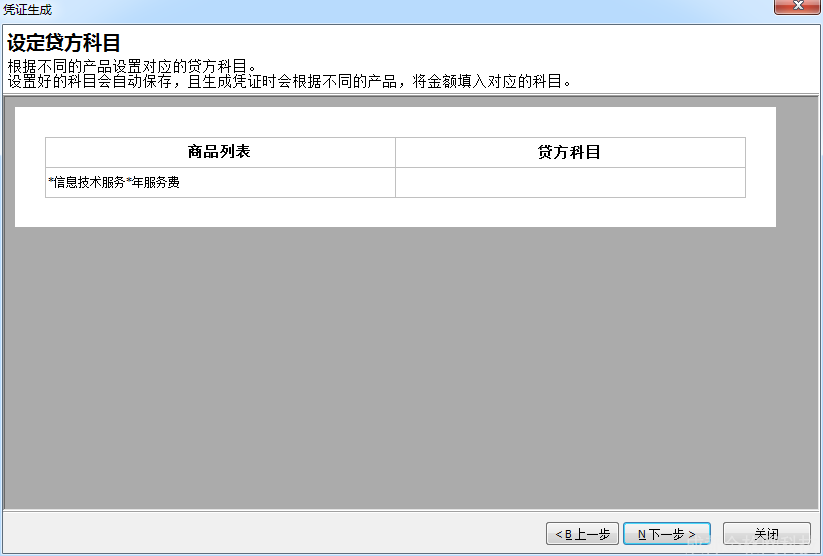Click the 贷方科目 column header

pos(569,152)
